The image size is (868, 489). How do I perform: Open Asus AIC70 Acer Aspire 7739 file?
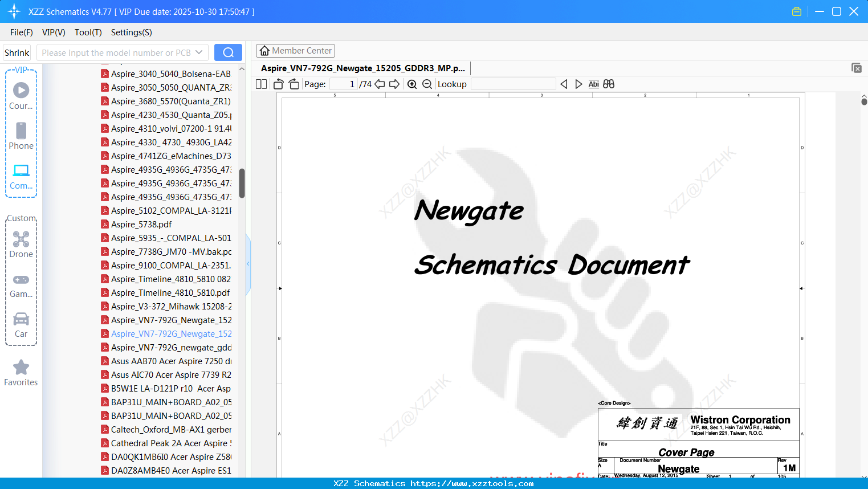click(166, 374)
